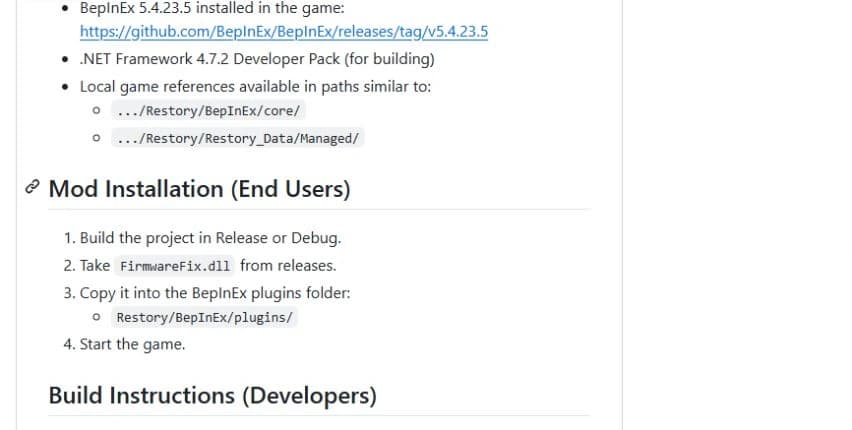Image resolution: width=852 pixels, height=430 pixels.
Task: Click the hollow bullet before Restory/BepInEx/plugins/
Action: pos(96,317)
